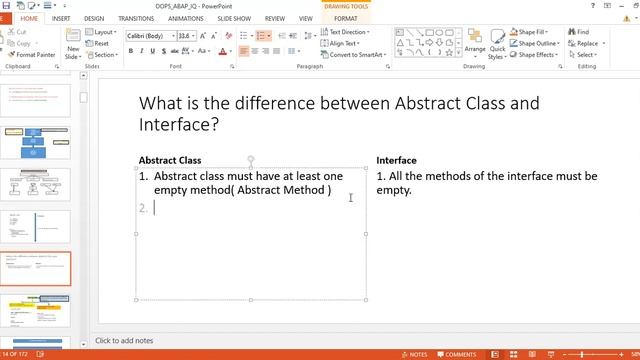This screenshot has width=640, height=360.
Task: Switch to the REVIEW tab
Action: tap(275, 18)
